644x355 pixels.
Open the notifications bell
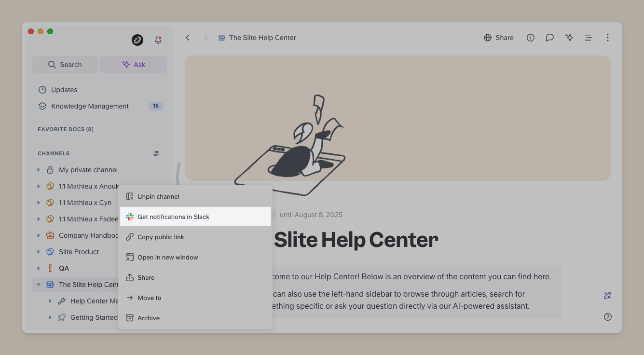[158, 40]
